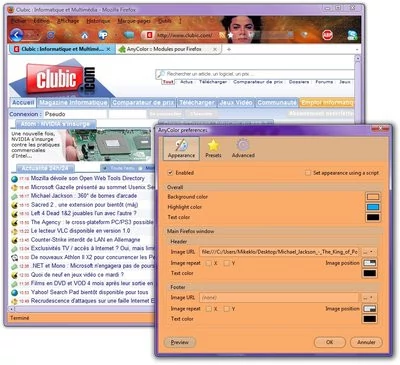Click the red Adblock Plus ABP icon
Image resolution: width=400 pixels, height=365 pixels.
coord(327,35)
